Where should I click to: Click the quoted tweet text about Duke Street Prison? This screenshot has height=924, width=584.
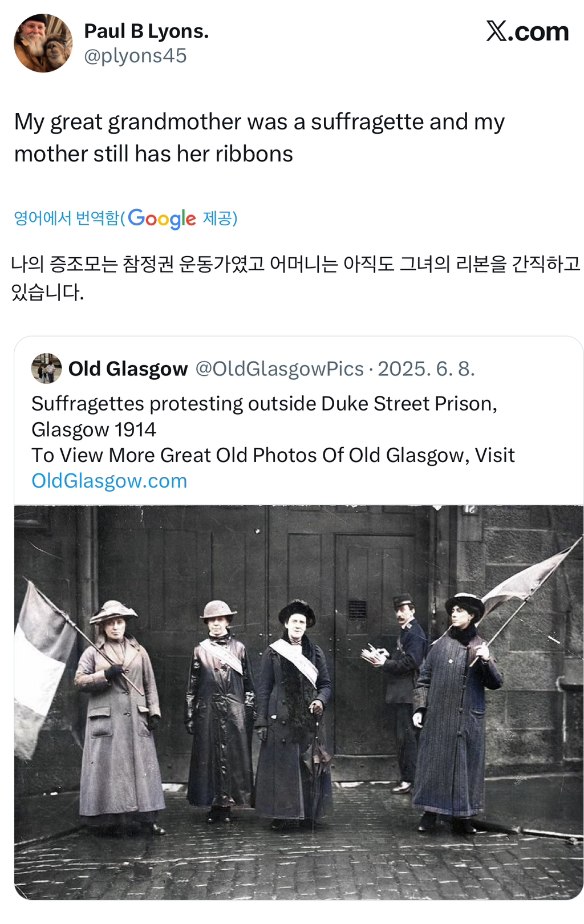tap(265, 416)
